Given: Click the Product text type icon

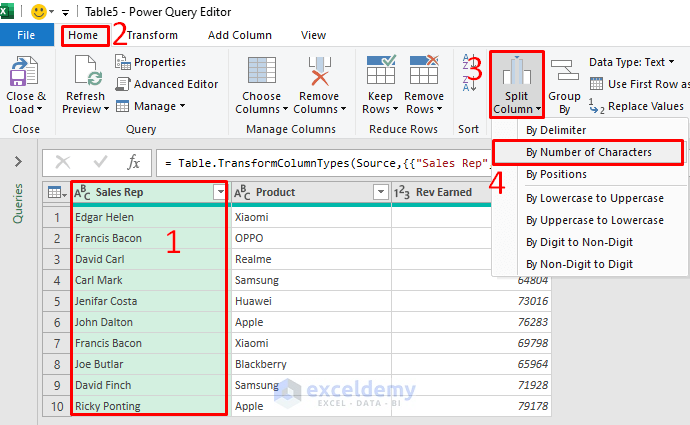Looking at the screenshot, I should point(242,192).
